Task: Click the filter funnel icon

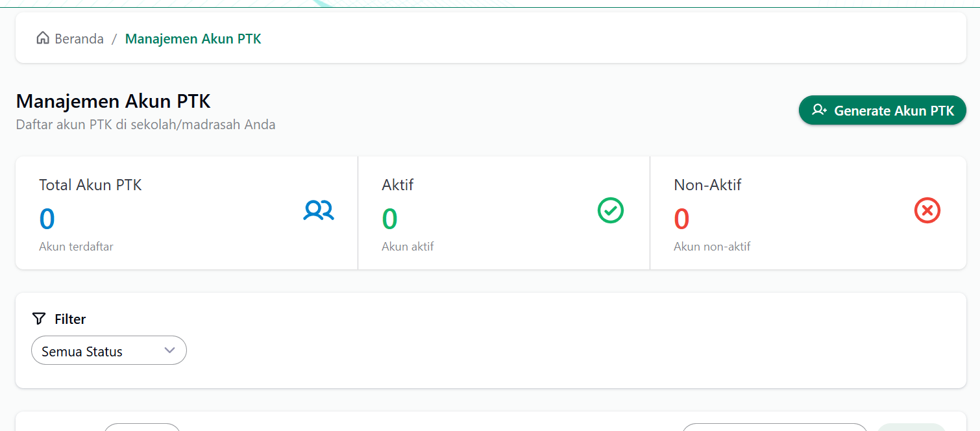Action: coord(38,318)
